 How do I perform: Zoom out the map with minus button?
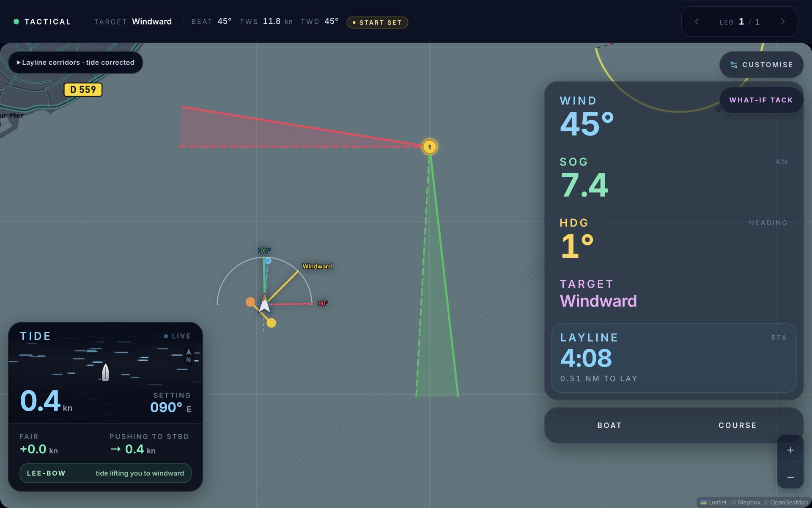pyautogui.click(x=790, y=477)
